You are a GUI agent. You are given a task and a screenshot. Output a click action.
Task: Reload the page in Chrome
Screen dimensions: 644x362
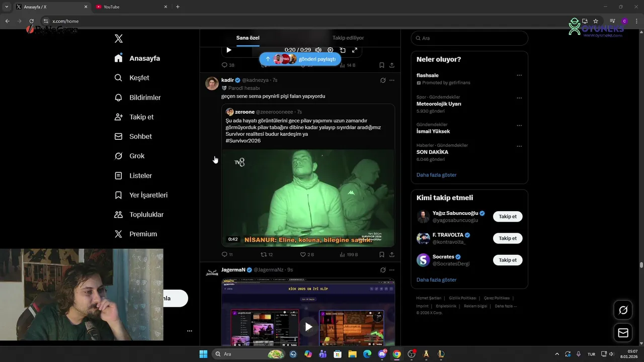31,21
